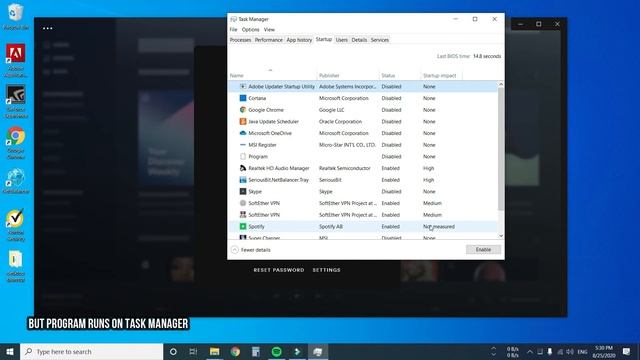Click SETTINGS in the Spotify window
The width and height of the screenshot is (640, 360).
(327, 270)
